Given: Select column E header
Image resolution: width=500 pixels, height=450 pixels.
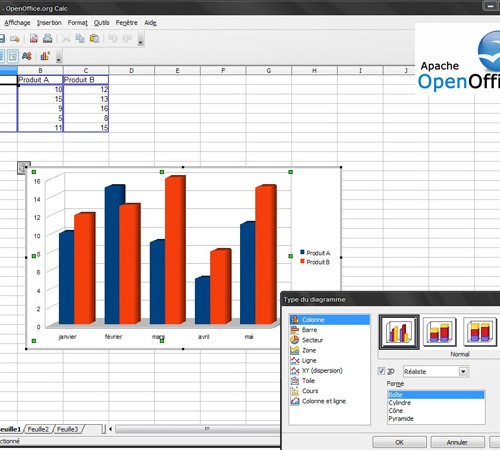Looking at the screenshot, I should click(x=177, y=70).
